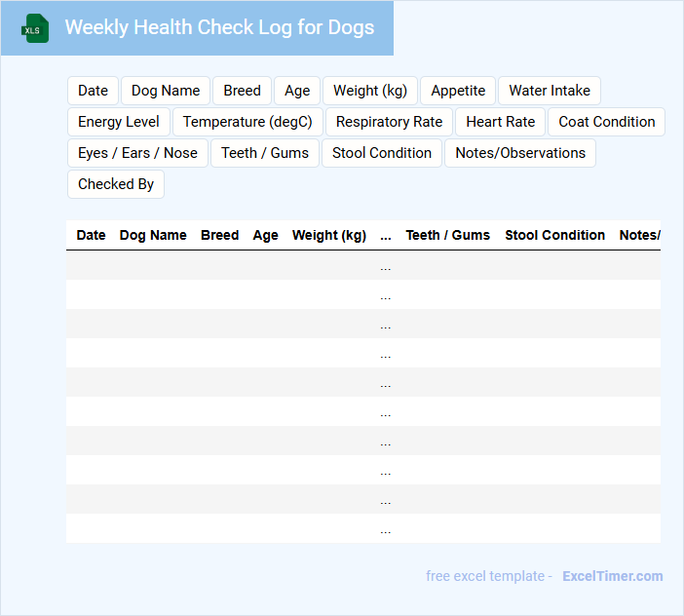Choose the Temperature (degC) tag
Viewport: 684px width, 616px height.
247,122
